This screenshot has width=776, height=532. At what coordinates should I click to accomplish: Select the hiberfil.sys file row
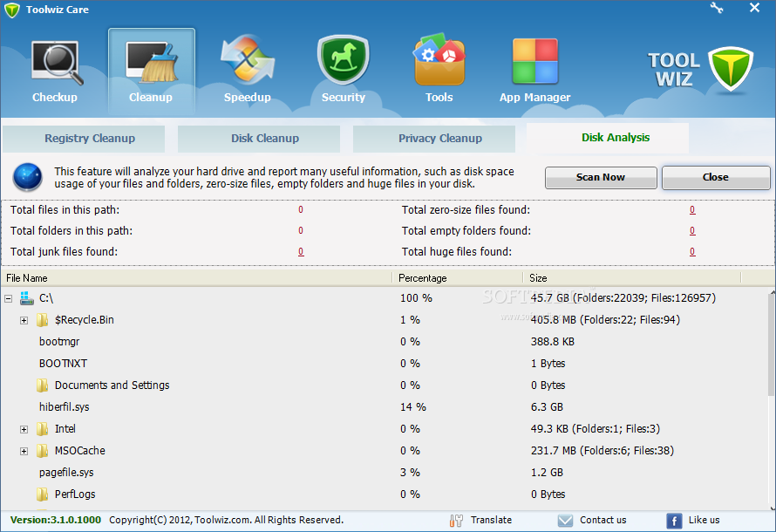pyautogui.click(x=384, y=406)
